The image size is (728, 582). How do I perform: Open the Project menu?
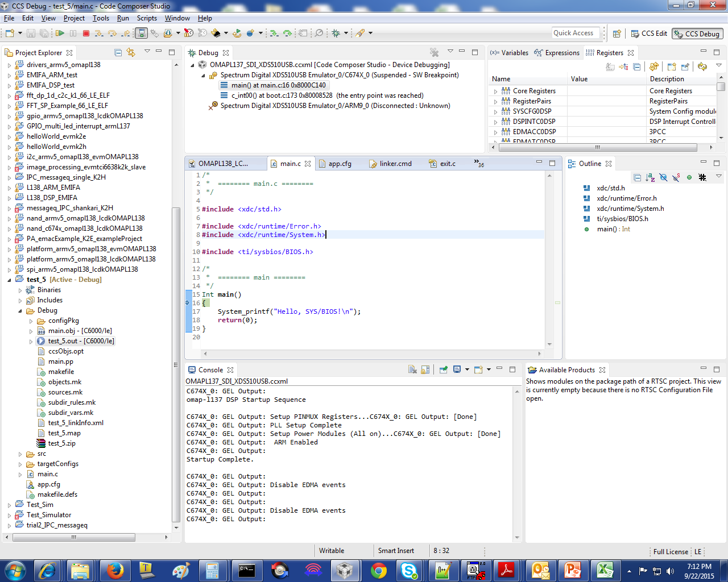[x=74, y=18]
